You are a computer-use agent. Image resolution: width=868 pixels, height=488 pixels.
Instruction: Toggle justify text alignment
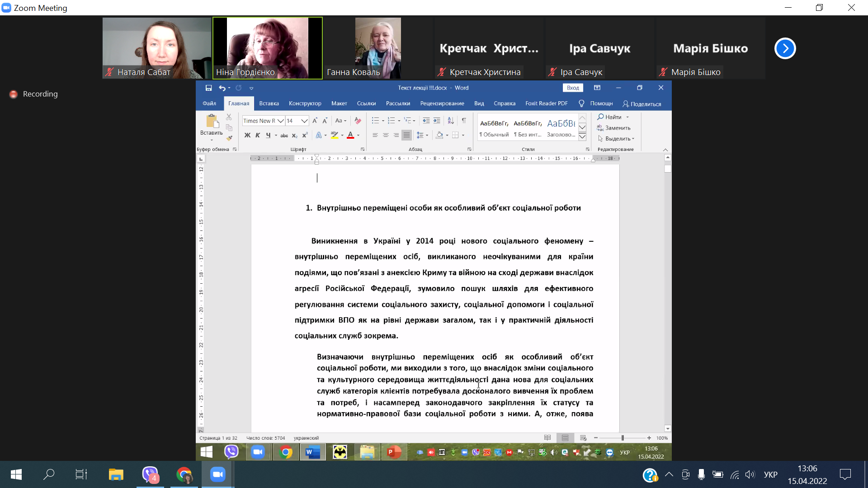point(407,135)
